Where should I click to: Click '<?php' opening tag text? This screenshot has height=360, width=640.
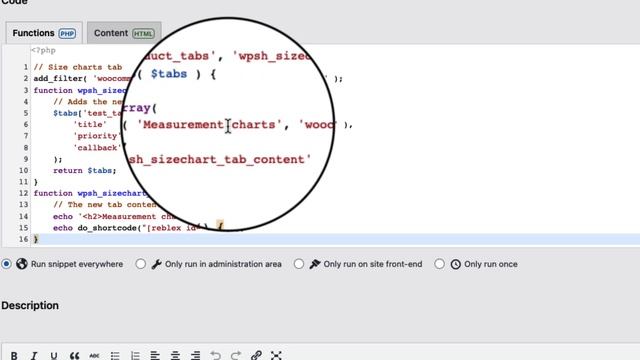43,51
